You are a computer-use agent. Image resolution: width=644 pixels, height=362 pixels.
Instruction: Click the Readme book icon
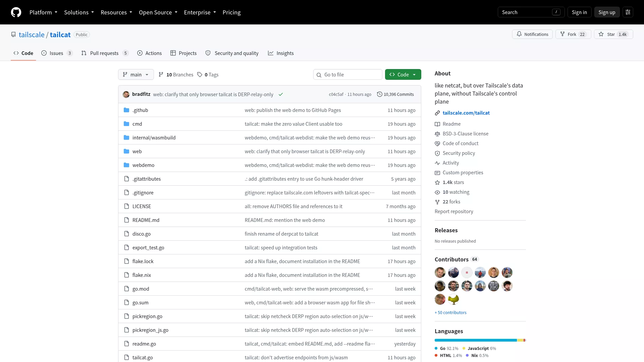coord(437,124)
